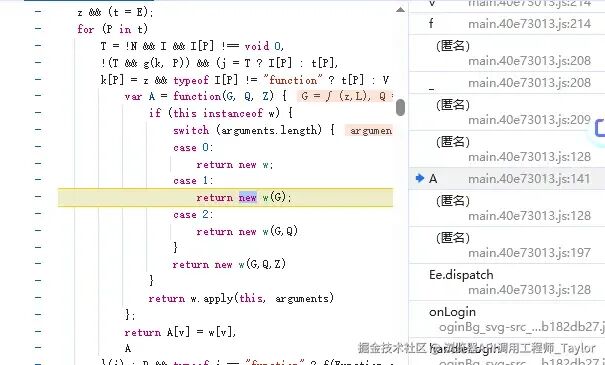The image size is (605, 365).
Task: Open link main.40e73013.js:141
Action: click(529, 179)
